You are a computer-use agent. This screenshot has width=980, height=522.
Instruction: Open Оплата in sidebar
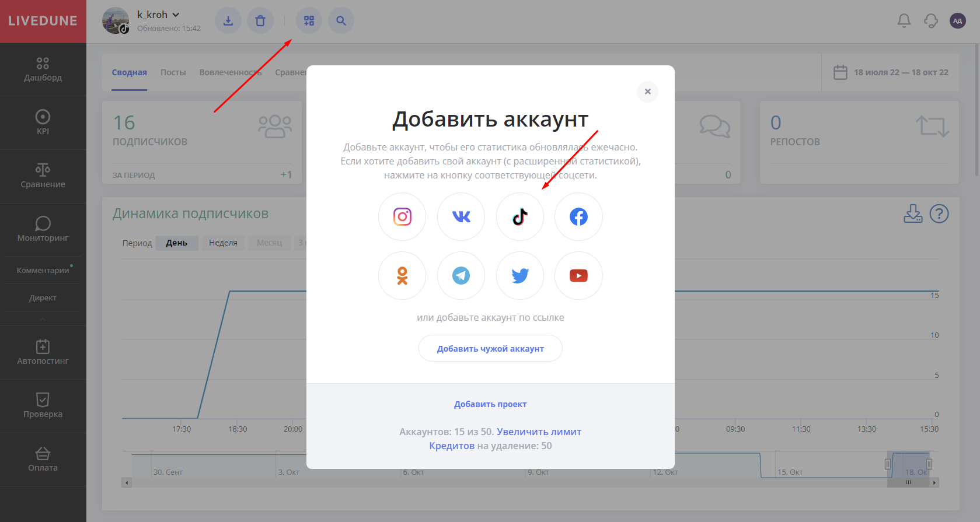point(43,460)
